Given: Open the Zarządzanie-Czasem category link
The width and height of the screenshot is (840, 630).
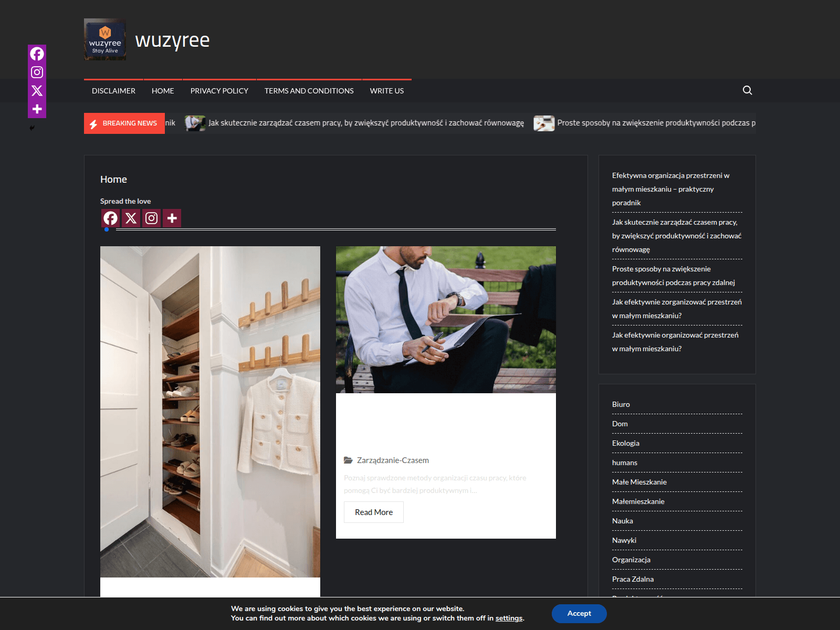Looking at the screenshot, I should point(393,460).
